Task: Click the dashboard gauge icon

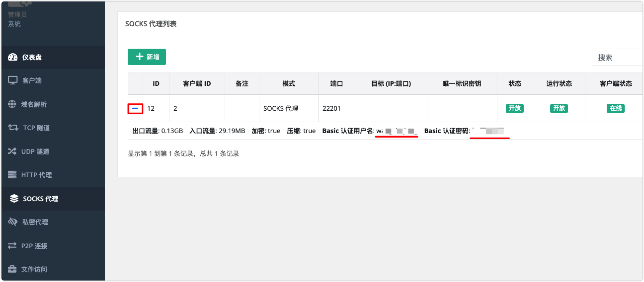Action: [x=13, y=57]
